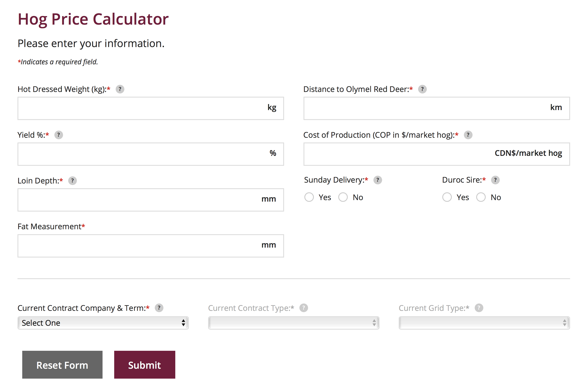Open the Current Grid Type dropdown
Viewport: 585px width, 392px height.
[x=484, y=323]
